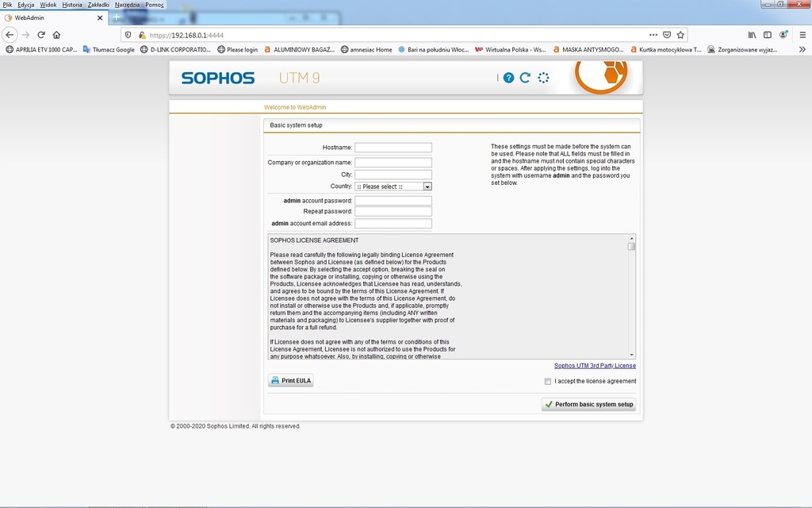812x508 pixels.
Task: Click the SOPHOS LICENSE AGREEMENT title text
Action: point(314,241)
